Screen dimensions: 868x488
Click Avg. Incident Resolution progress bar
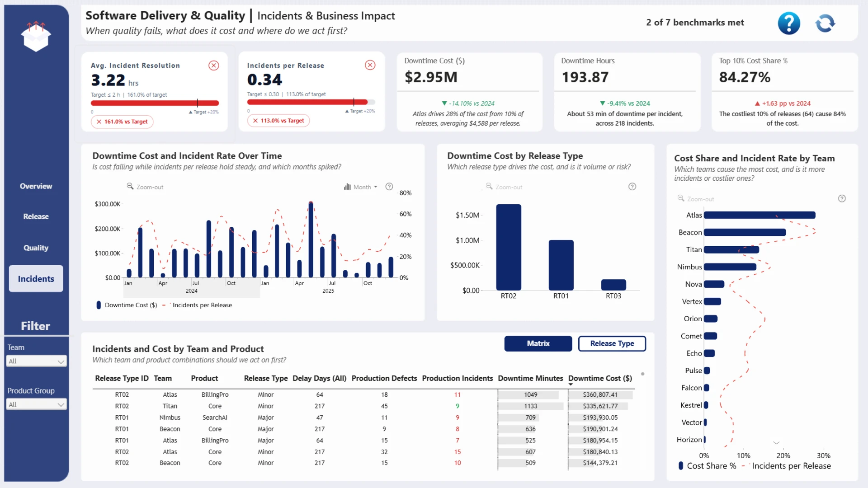click(155, 103)
